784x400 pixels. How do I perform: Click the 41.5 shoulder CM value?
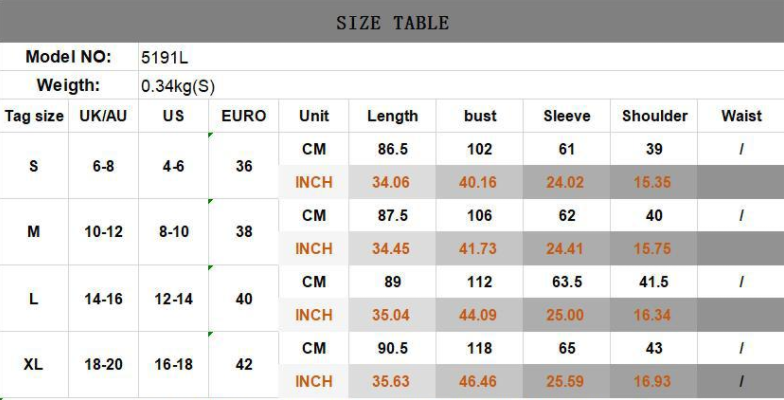point(655,282)
